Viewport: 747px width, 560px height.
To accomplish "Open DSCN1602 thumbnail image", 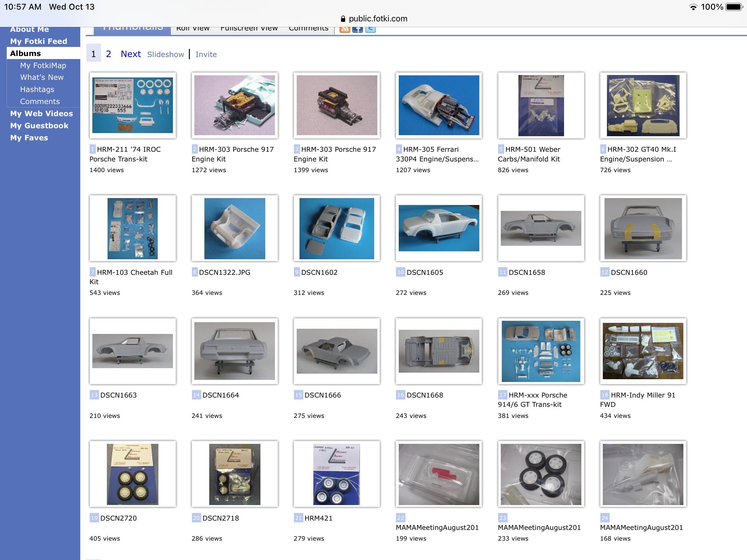I will tap(337, 228).
